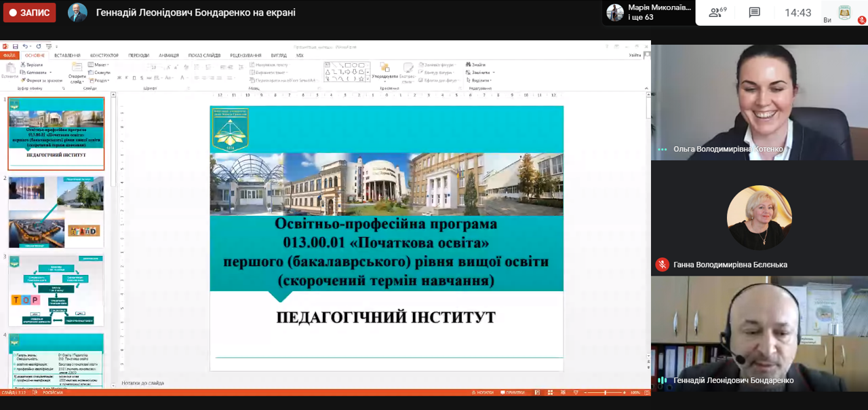Viewport: 868px width, 410px height.
Task: Click the Save icon in quick access toolbar
Action: (x=15, y=46)
